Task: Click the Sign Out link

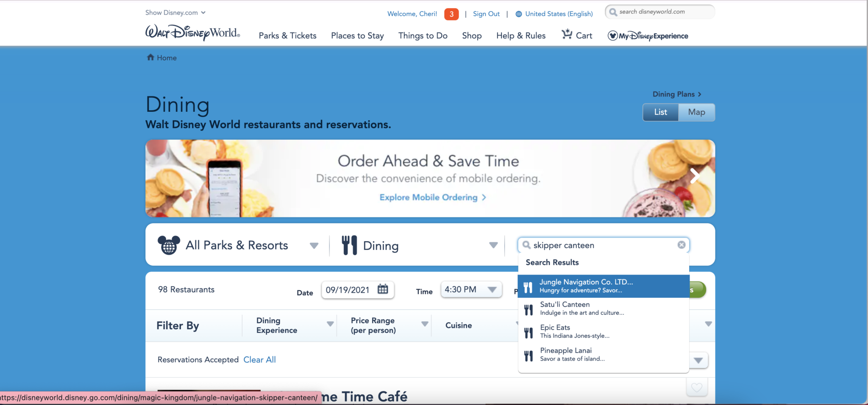Action: [x=486, y=14]
